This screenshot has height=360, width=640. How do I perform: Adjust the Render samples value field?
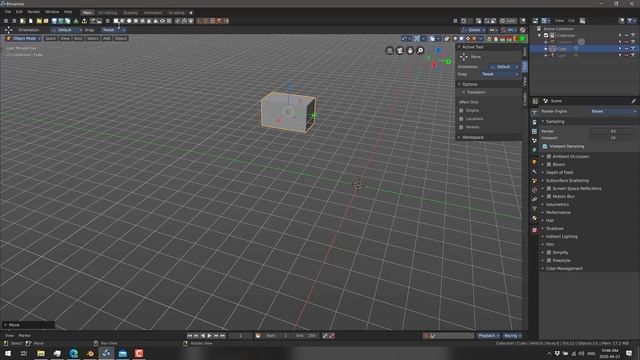613,131
